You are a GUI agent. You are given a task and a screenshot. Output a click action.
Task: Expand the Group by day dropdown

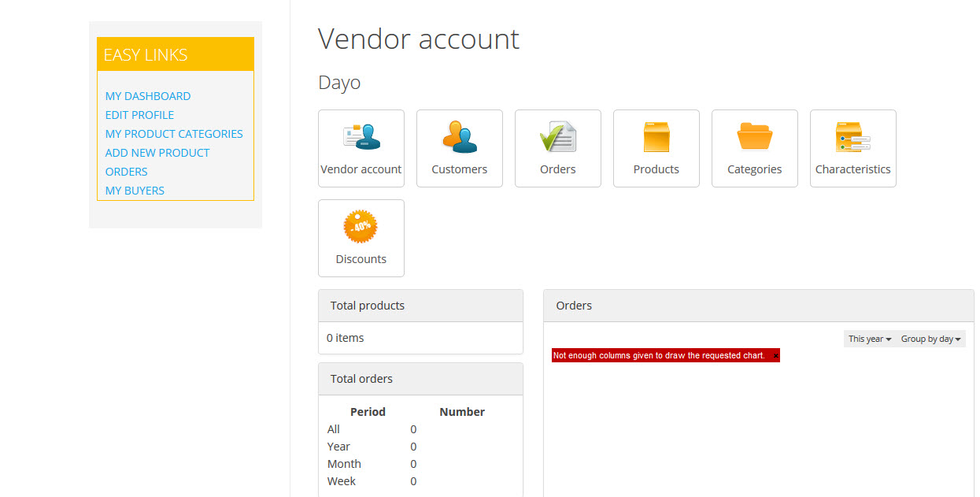[x=931, y=339]
